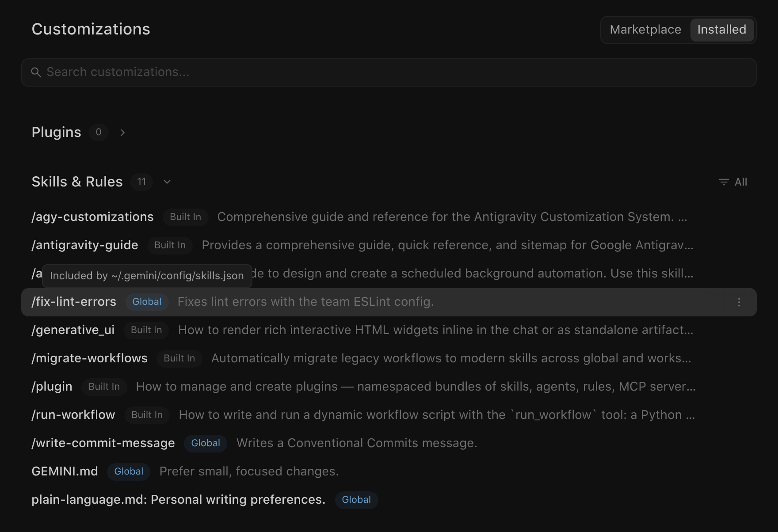Image resolution: width=778 pixels, height=532 pixels.
Task: Click the 'Writes a Conventional Commits message' description
Action: tap(357, 443)
